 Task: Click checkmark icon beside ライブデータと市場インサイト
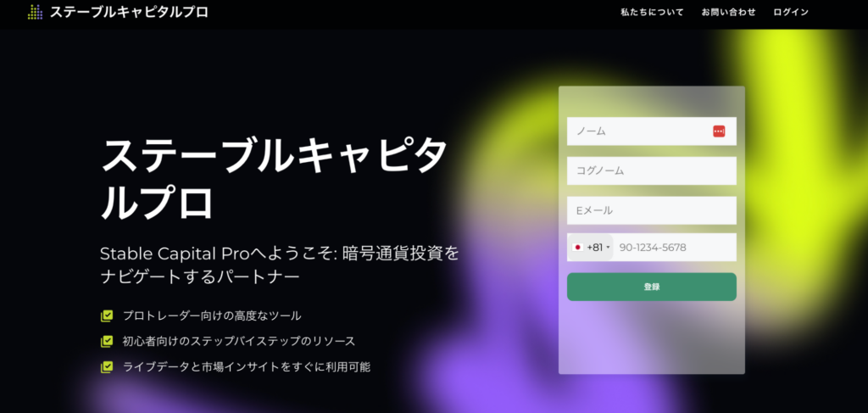coord(107,367)
